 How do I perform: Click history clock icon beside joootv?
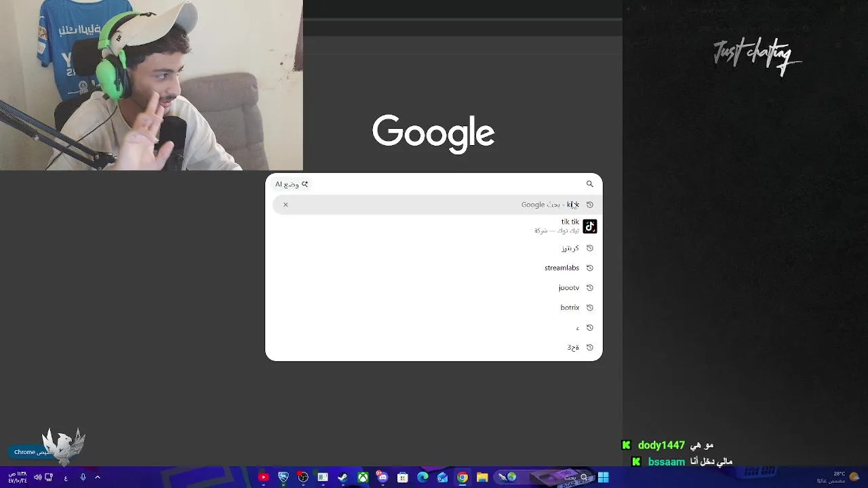pos(589,287)
